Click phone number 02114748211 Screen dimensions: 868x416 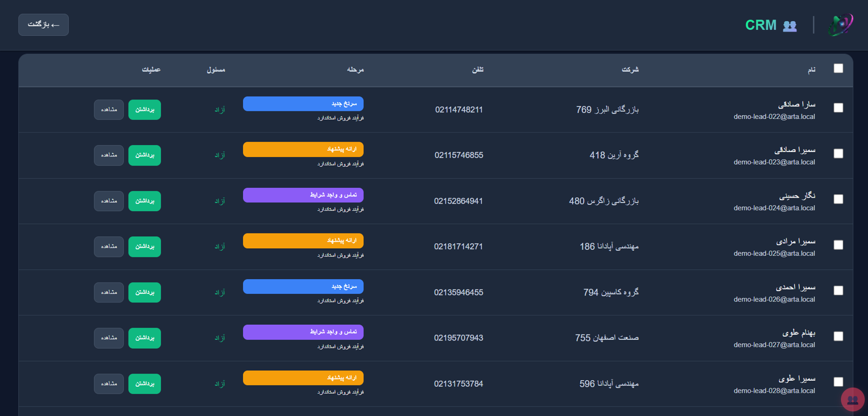click(459, 110)
